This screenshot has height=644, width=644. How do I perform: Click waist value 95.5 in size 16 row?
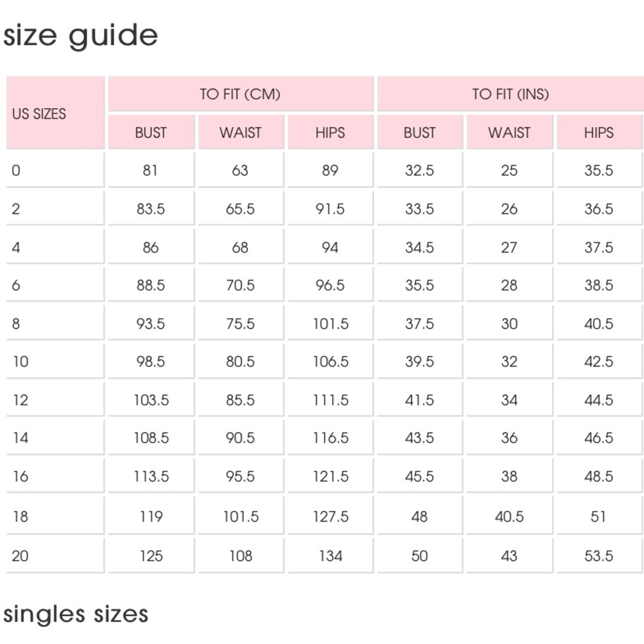(241, 477)
